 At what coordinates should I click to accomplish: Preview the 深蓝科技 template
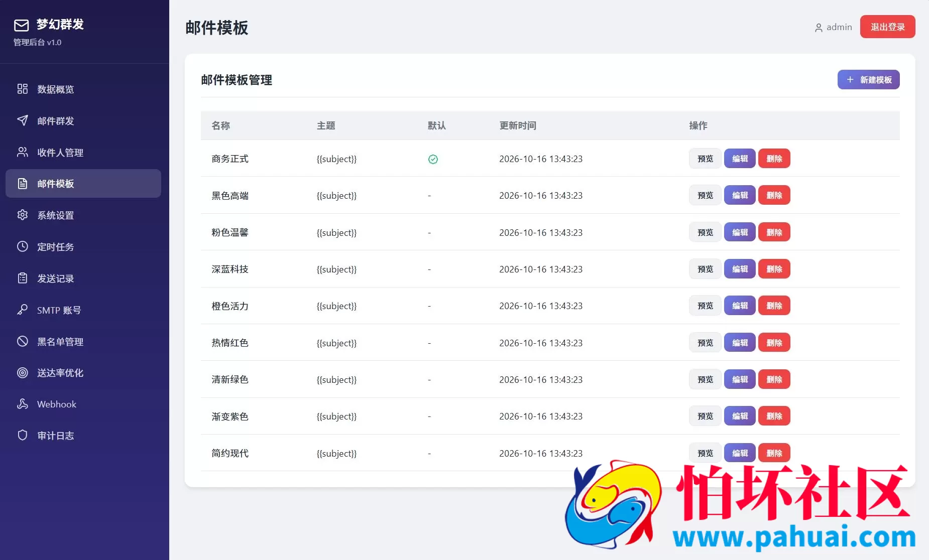(x=705, y=269)
